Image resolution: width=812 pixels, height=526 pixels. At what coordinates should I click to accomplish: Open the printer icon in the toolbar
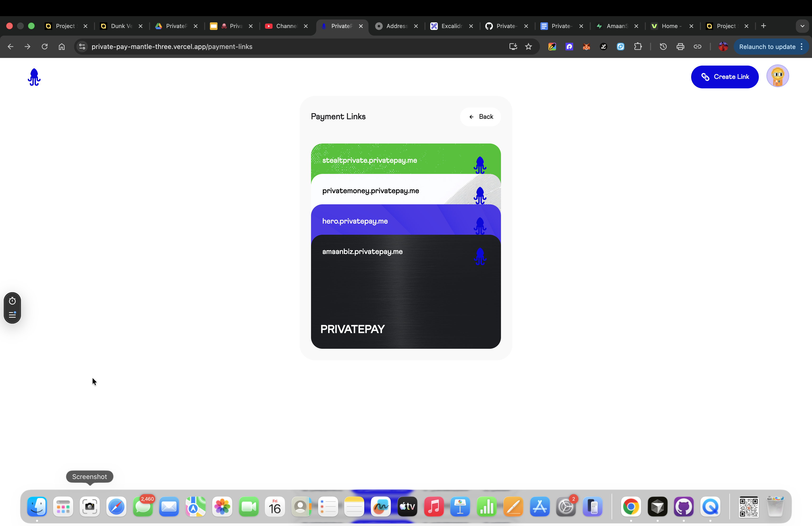click(680, 47)
